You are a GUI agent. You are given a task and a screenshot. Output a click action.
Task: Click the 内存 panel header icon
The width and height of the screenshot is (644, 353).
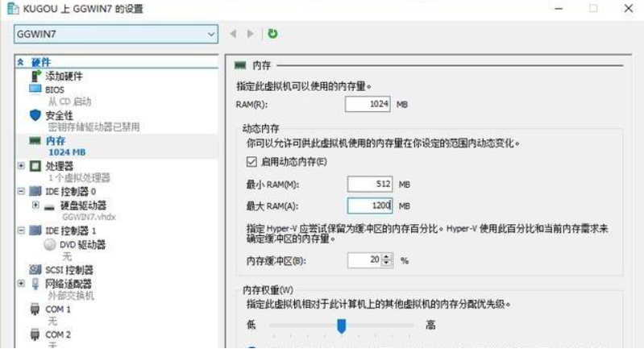pyautogui.click(x=240, y=64)
